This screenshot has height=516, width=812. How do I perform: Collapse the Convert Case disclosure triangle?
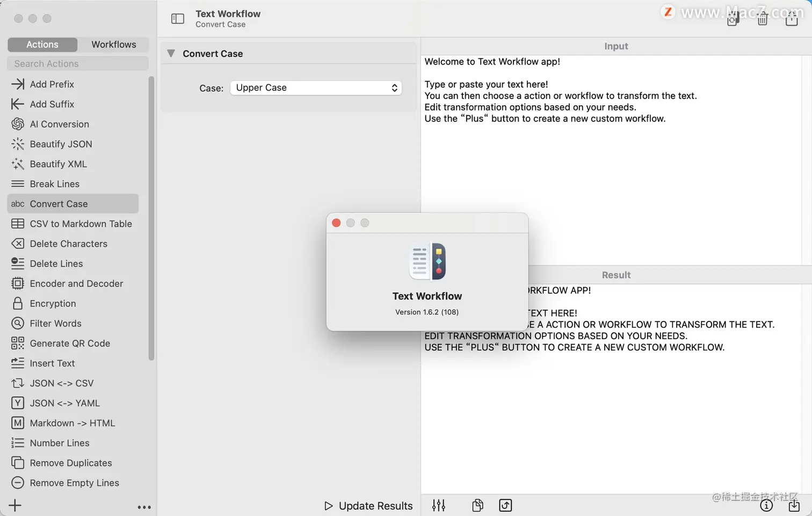point(171,53)
